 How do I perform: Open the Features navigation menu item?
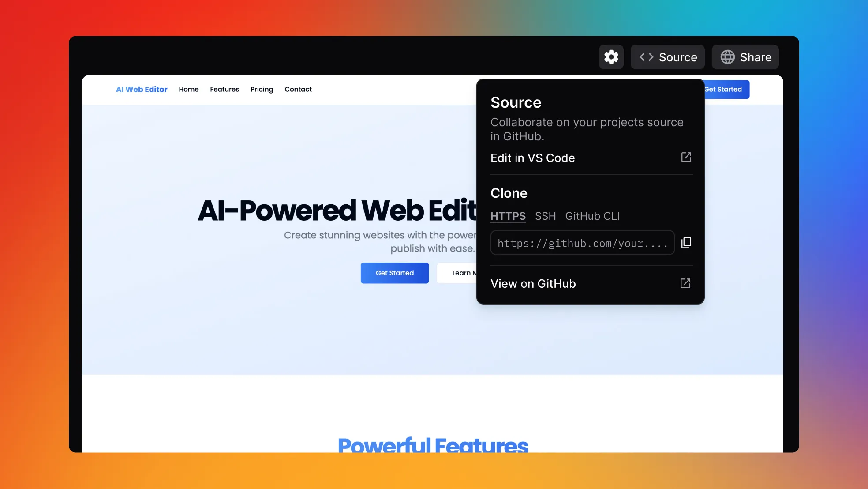[x=224, y=90]
